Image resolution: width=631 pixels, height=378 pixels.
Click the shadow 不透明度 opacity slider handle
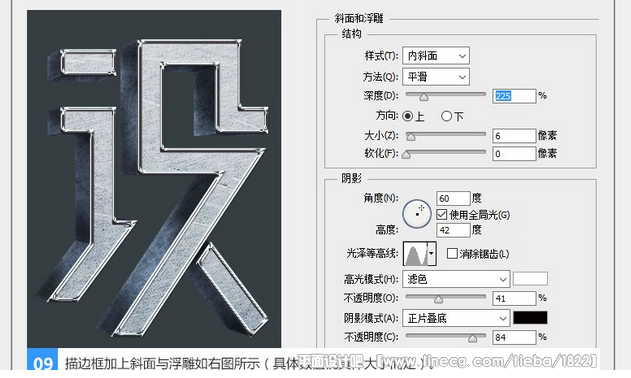(x=472, y=338)
